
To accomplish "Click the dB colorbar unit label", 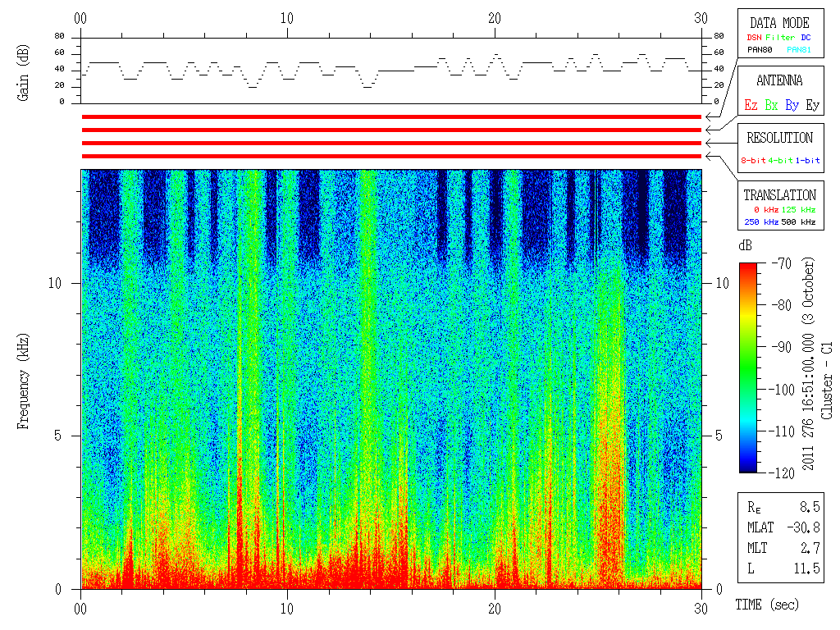I will [x=745, y=246].
